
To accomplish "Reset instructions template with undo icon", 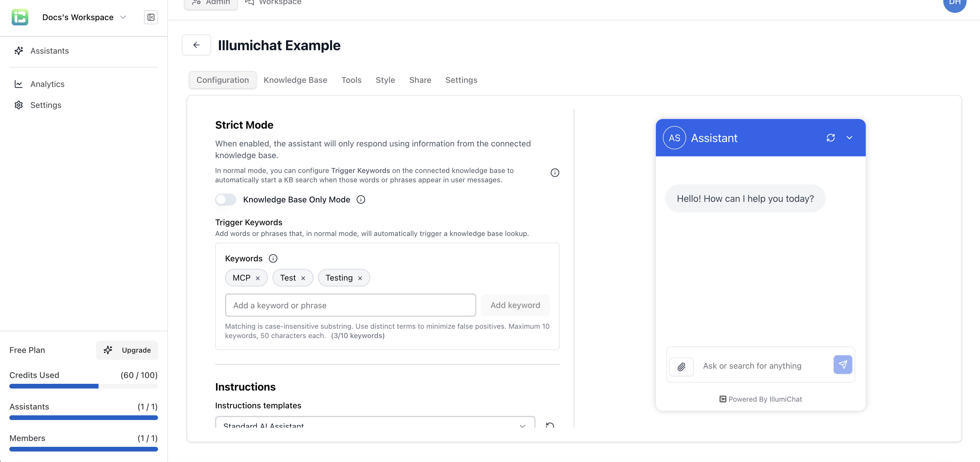I will tap(549, 425).
